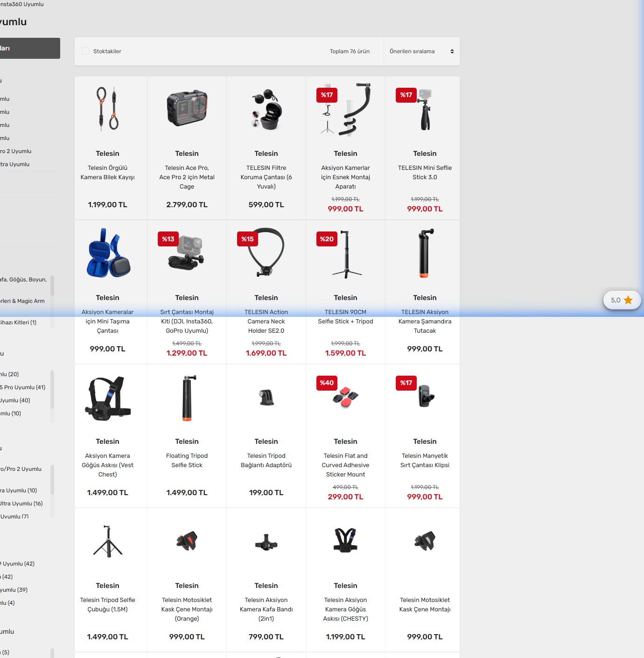Screen dimensions: 644x658
Task: Open the Filtre Koruma Çantası product image
Action: pos(266,109)
